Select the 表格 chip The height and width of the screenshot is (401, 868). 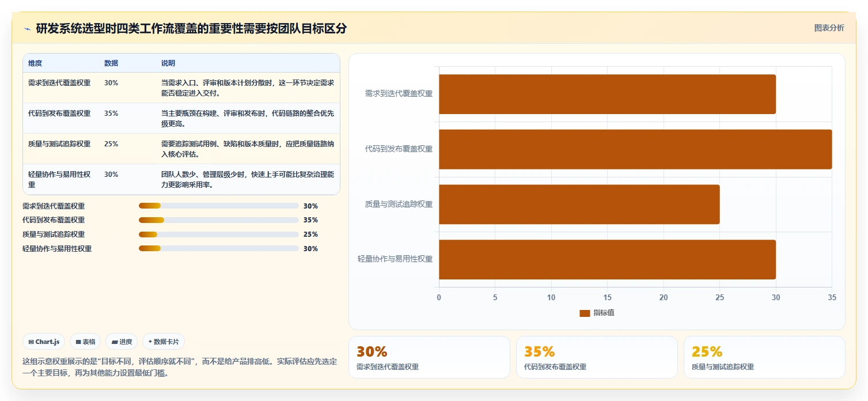click(x=85, y=342)
